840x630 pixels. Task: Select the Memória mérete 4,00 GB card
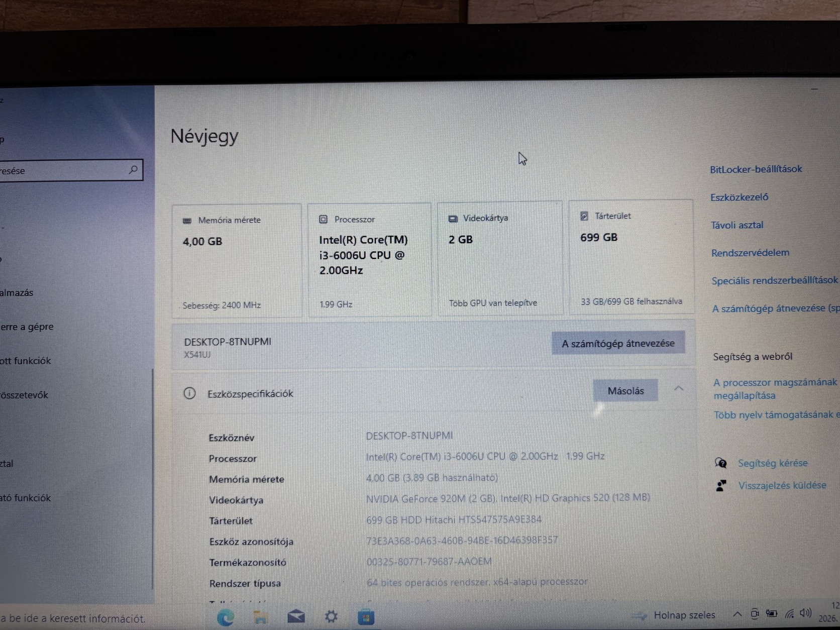[x=237, y=261]
